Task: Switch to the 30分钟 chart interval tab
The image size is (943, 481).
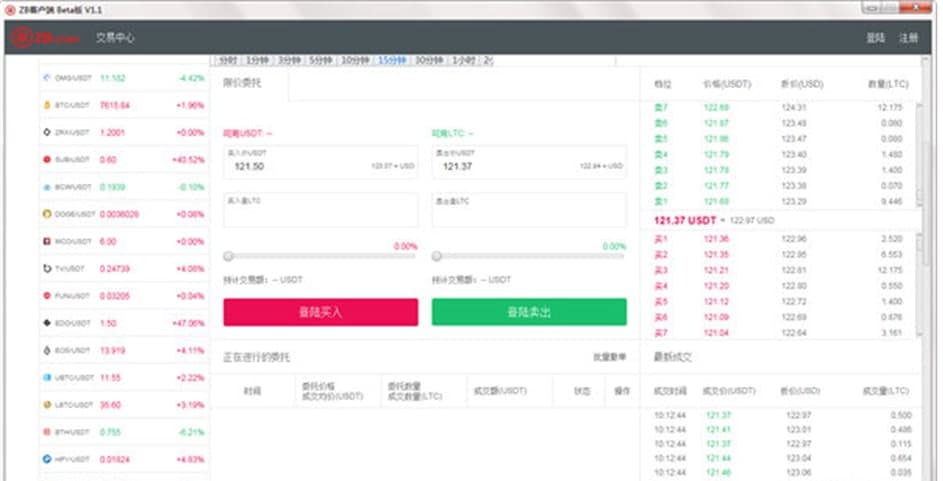Action: (x=430, y=60)
